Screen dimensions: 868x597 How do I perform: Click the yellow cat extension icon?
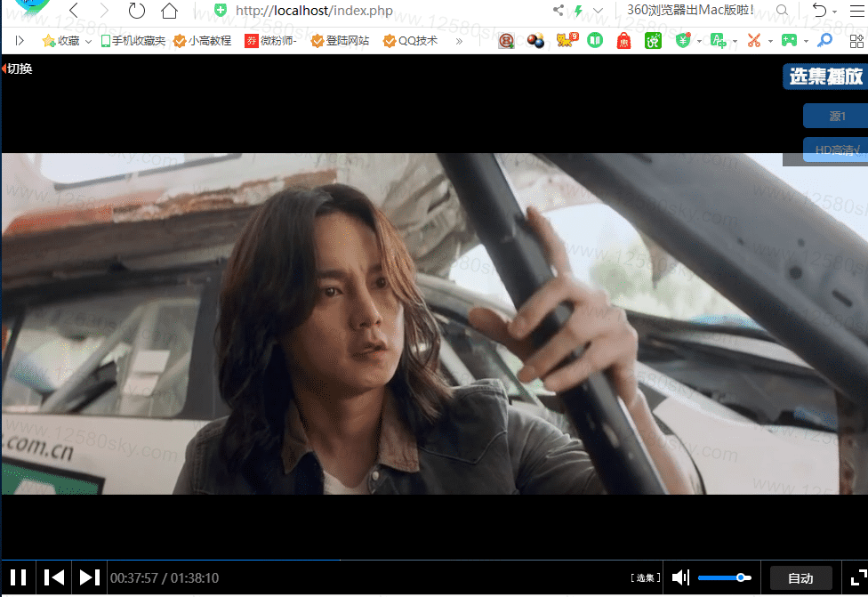pyautogui.click(x=567, y=40)
